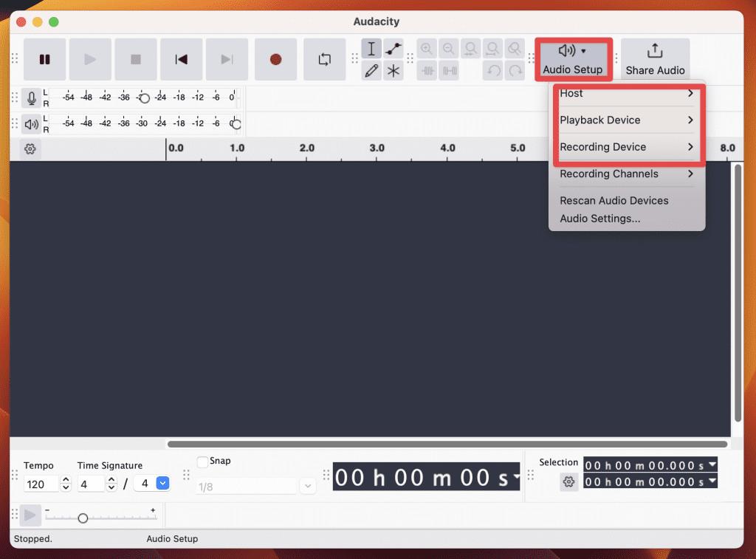Adjust time signature numerator stepper

(111, 484)
